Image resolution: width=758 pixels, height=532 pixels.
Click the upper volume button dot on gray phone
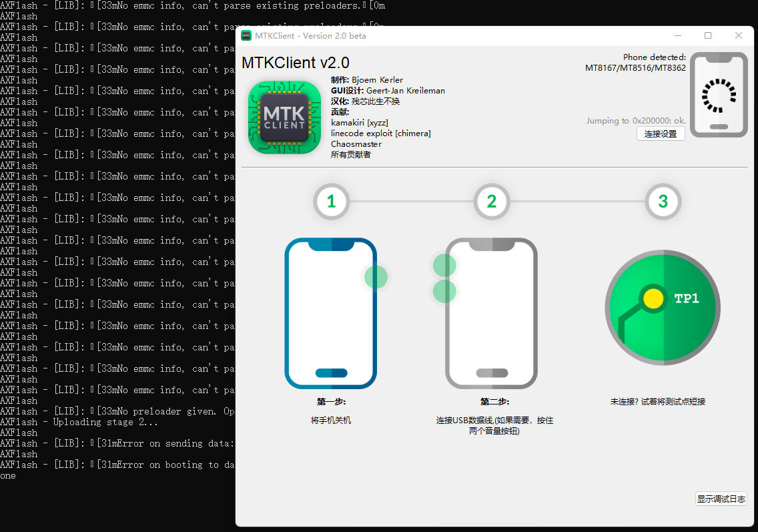(444, 265)
